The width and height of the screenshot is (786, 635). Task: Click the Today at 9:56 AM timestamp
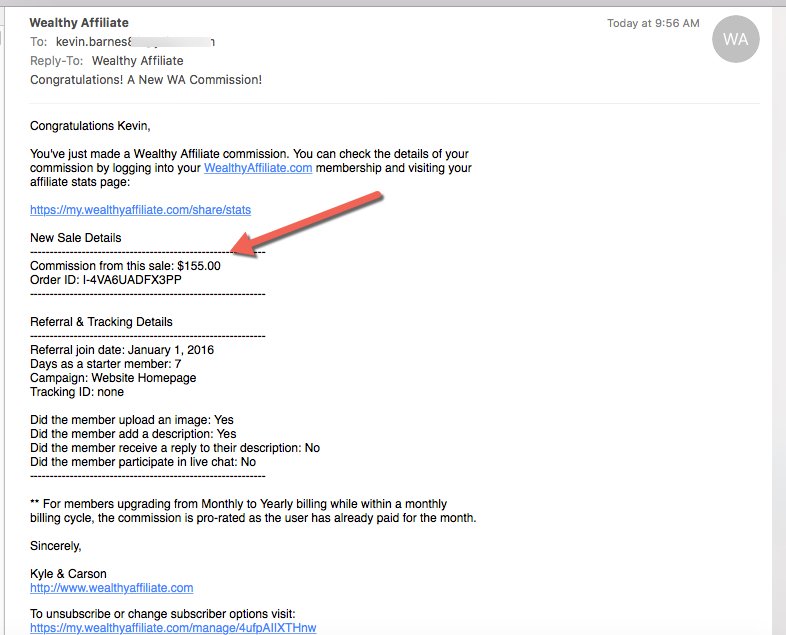[x=653, y=23]
